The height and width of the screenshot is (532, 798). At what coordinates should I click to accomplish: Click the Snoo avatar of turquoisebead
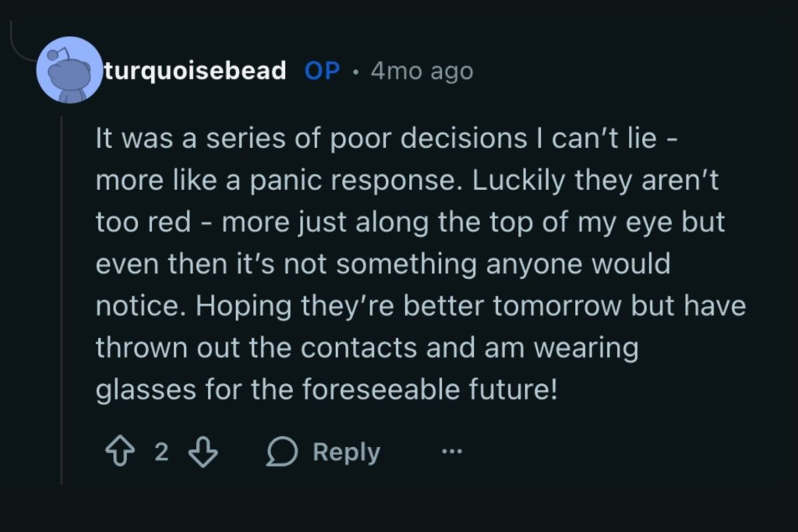click(x=70, y=70)
